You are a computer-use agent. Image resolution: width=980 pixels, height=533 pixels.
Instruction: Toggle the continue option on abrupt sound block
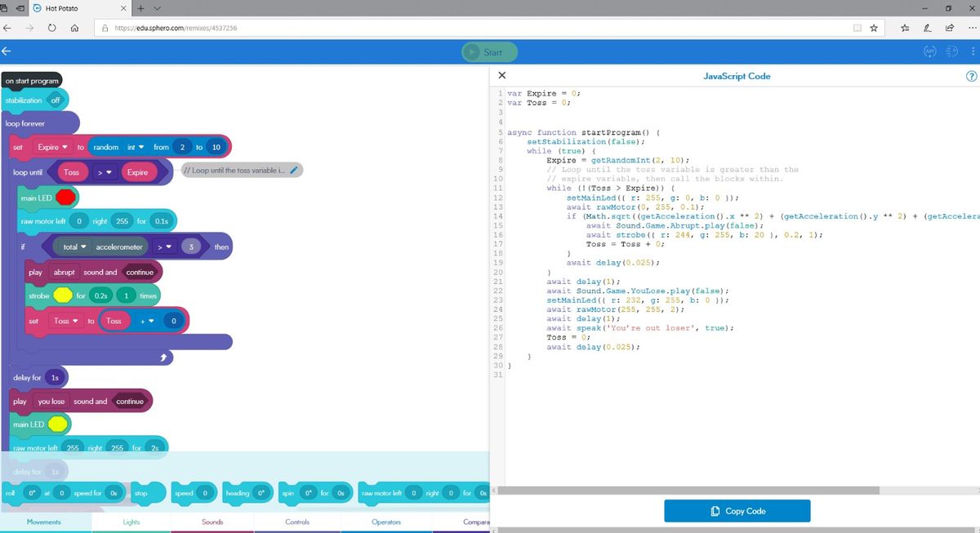coord(140,272)
